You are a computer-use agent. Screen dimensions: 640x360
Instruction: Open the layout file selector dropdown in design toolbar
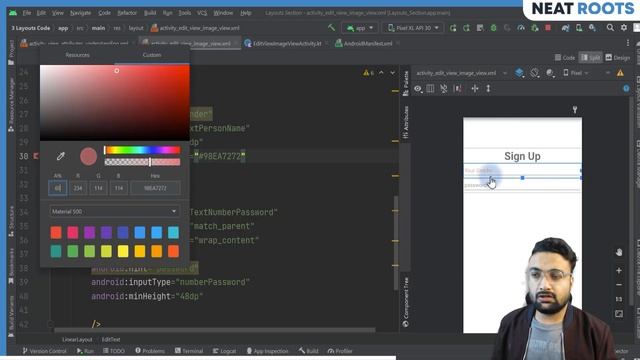[461, 73]
